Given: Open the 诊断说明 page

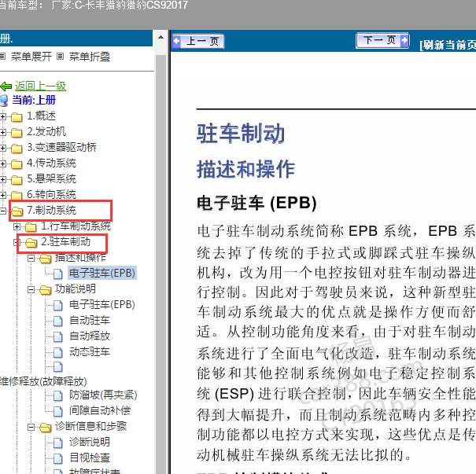Looking at the screenshot, I should (x=90, y=442).
